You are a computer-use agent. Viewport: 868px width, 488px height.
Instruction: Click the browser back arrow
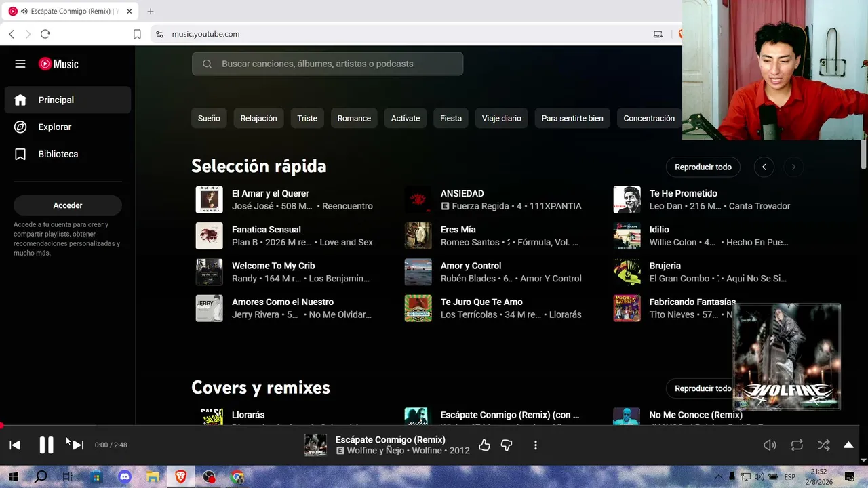(12, 34)
